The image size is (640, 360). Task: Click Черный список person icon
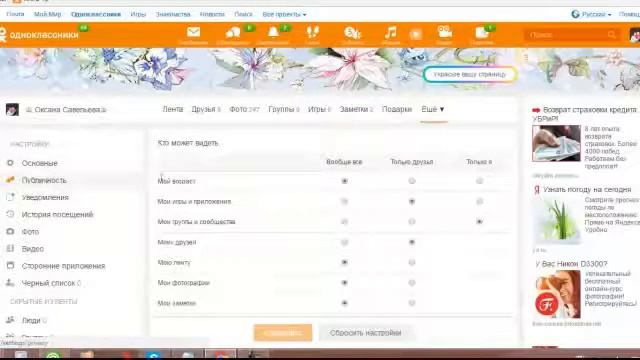[10, 282]
